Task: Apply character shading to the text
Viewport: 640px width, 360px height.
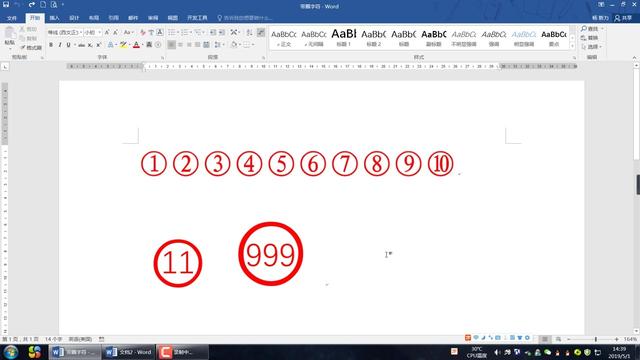Action: pyautogui.click(x=149, y=45)
